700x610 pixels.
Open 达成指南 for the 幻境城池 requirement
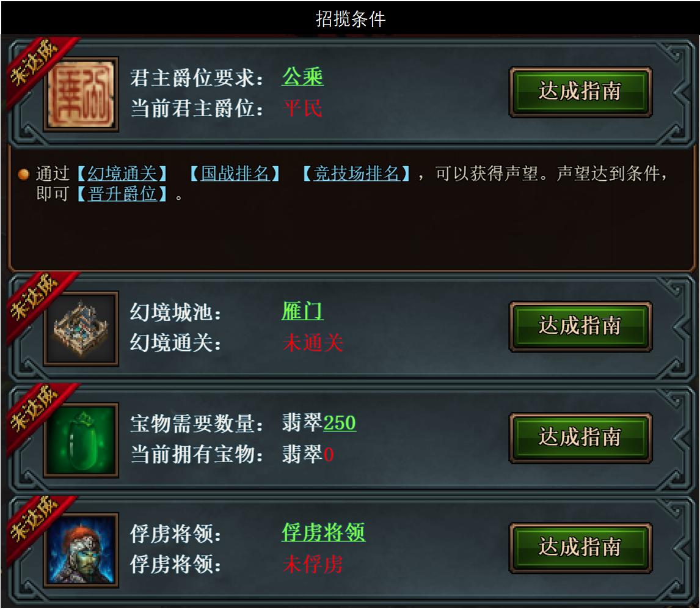[x=580, y=326]
